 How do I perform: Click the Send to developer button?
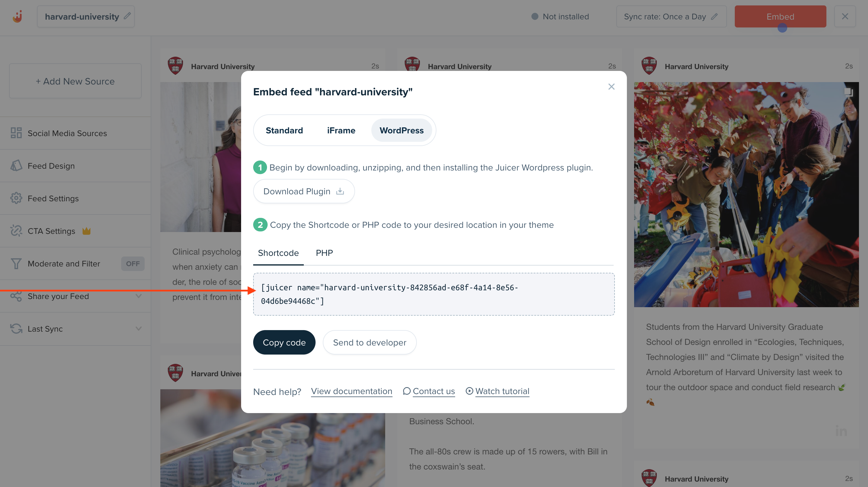tap(369, 342)
